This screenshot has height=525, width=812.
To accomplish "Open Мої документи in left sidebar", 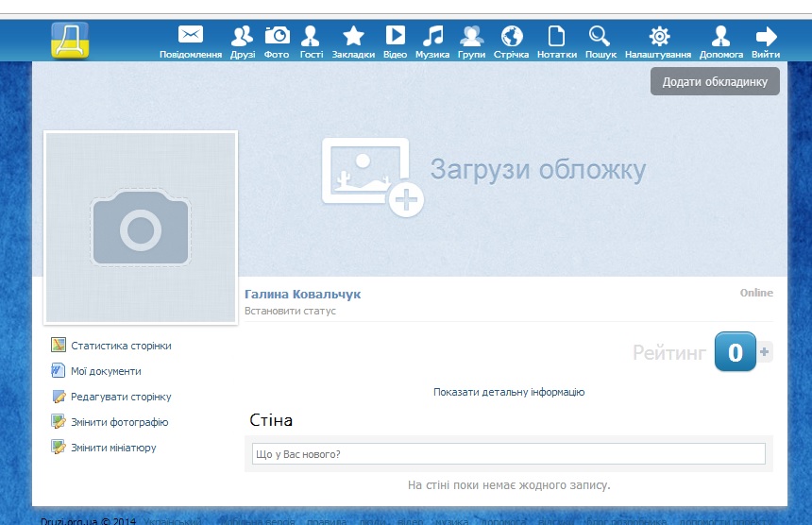I will (x=106, y=371).
